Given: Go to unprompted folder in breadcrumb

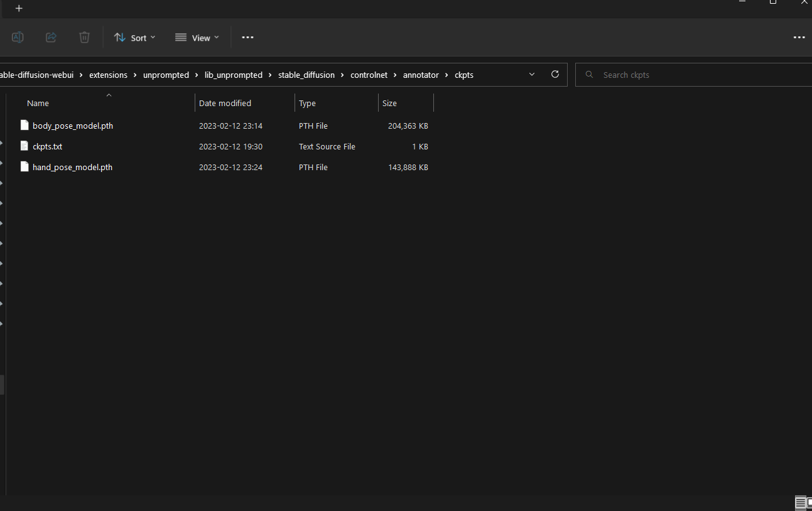Looking at the screenshot, I should point(166,75).
